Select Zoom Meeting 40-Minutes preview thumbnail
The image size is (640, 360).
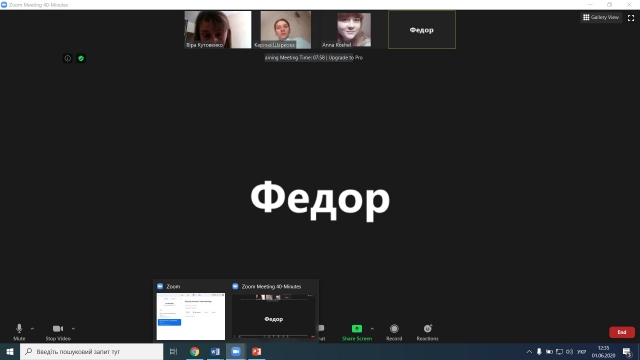tap(273, 317)
